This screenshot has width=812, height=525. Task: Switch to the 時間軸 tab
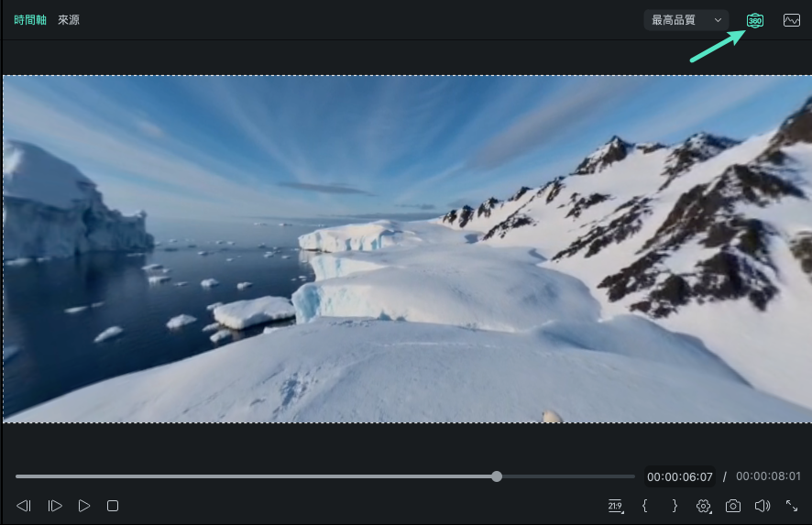[30, 20]
